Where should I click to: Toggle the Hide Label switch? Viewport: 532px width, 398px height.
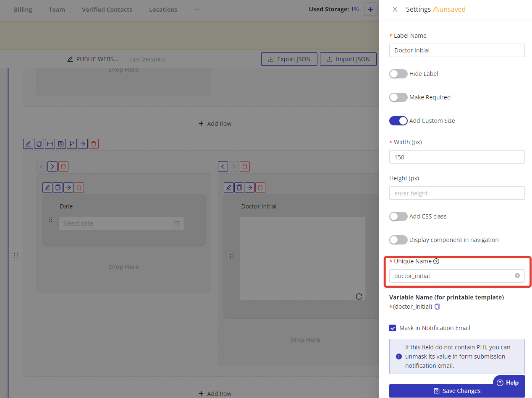point(398,74)
